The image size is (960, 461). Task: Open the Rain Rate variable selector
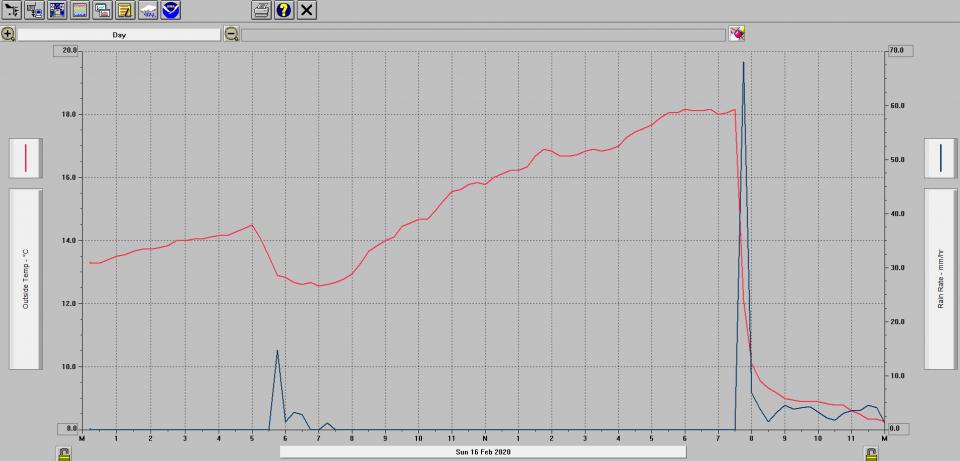[941, 279]
